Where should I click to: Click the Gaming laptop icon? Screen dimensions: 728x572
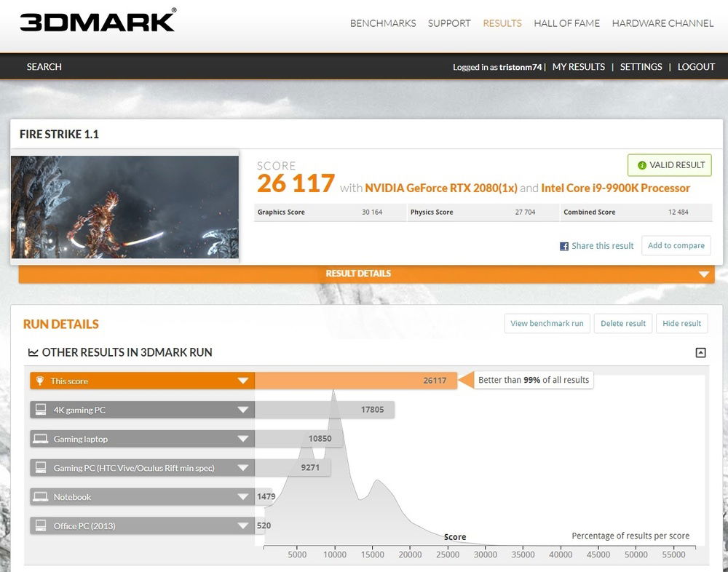pyautogui.click(x=41, y=439)
